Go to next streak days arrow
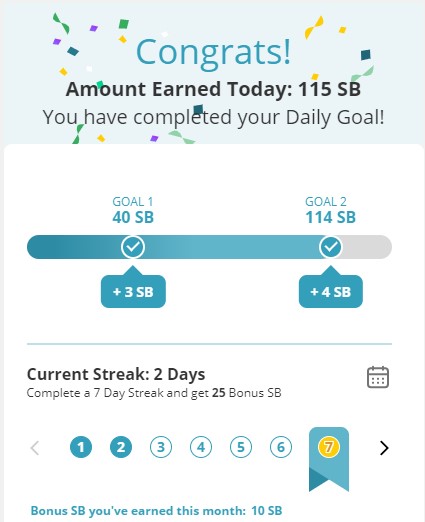This screenshot has width=425, height=522. (384, 448)
